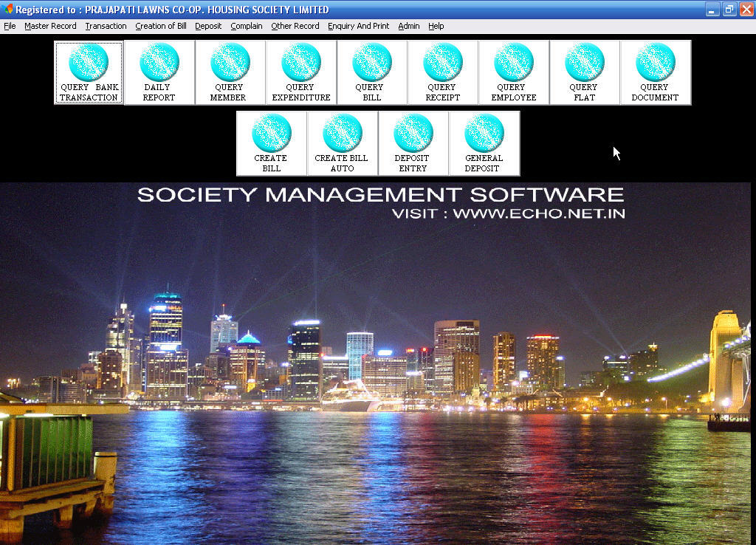Open the Admin menu
This screenshot has height=545, width=756.
click(408, 26)
